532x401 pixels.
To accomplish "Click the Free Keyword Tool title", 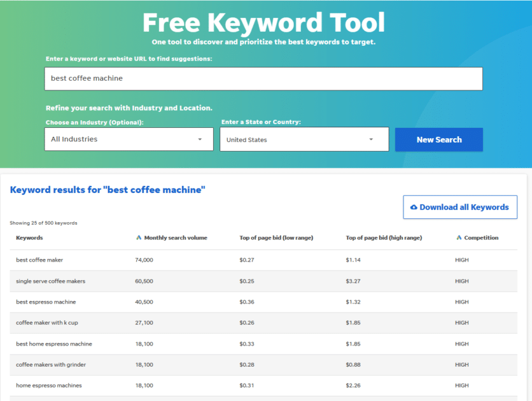I will click(263, 23).
